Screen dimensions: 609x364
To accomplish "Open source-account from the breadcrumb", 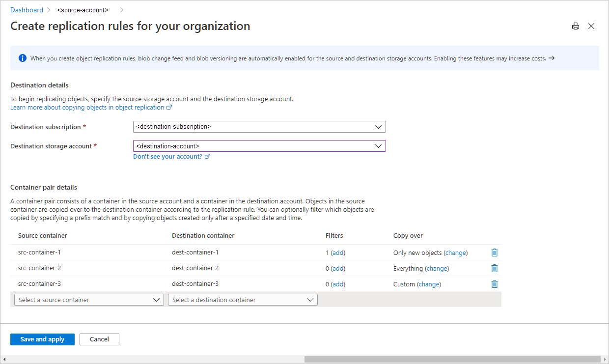I will [x=82, y=9].
